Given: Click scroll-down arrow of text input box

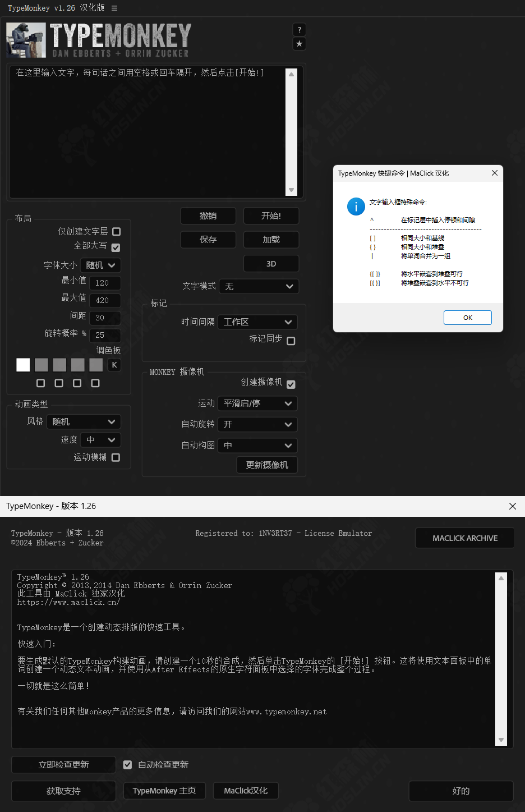Looking at the screenshot, I should tap(292, 190).
